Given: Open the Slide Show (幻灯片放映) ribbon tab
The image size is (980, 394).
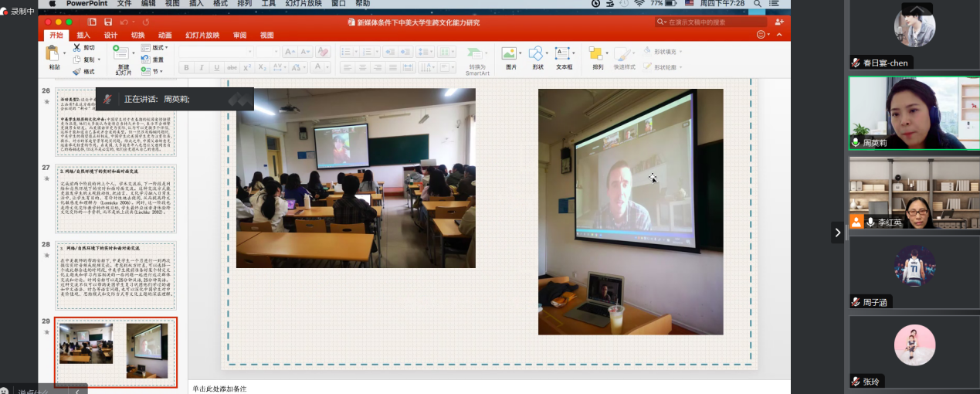Looking at the screenshot, I should pyautogui.click(x=202, y=35).
